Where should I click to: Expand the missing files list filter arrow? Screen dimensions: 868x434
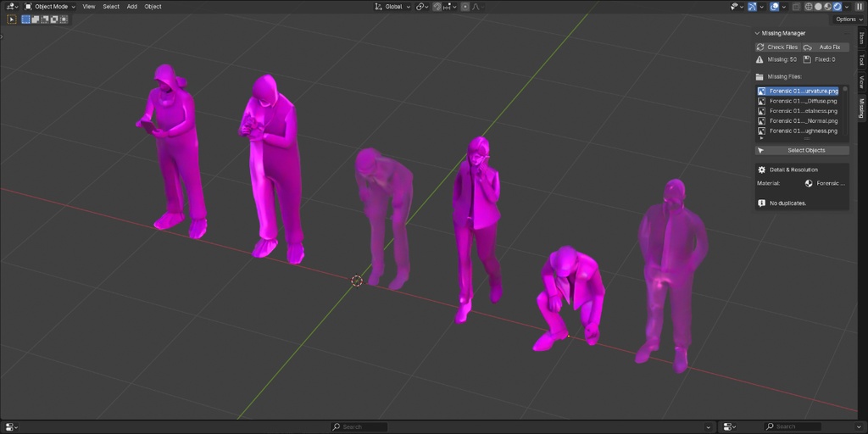point(760,138)
